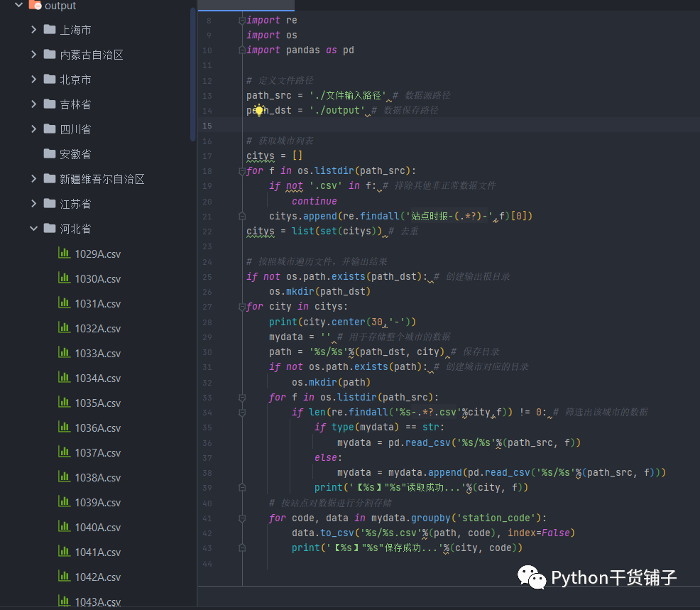This screenshot has height=610, width=700.
Task: Expand the 新疆维吾尔自治区 folder arrow
Action: click(x=33, y=179)
